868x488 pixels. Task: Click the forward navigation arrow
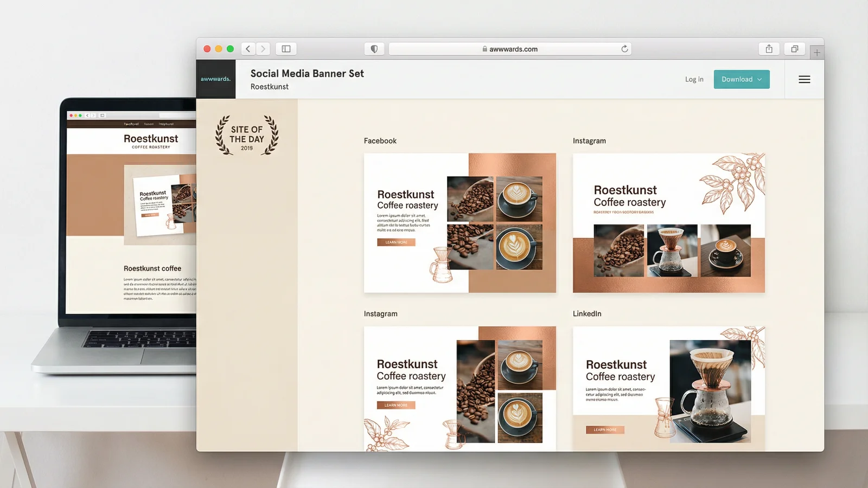point(263,48)
